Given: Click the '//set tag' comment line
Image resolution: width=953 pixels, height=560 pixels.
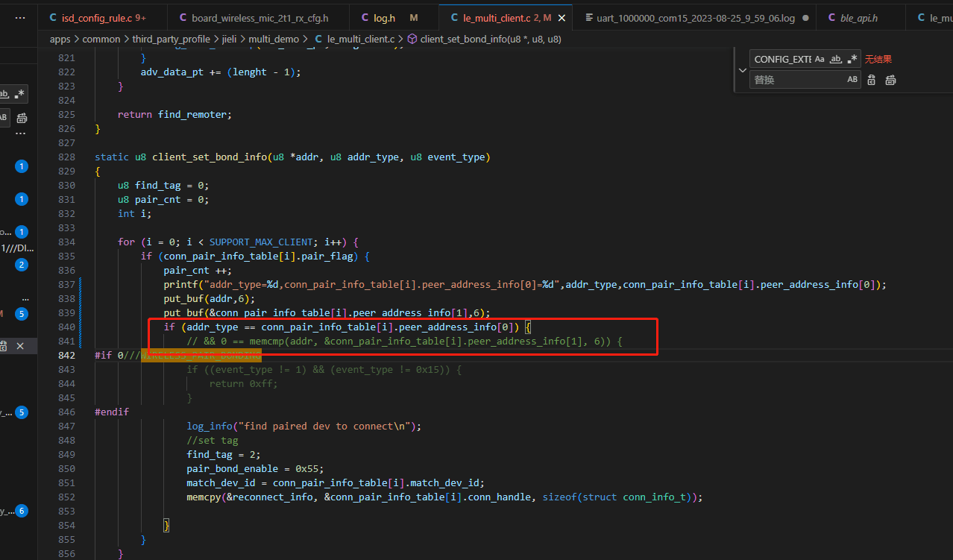Looking at the screenshot, I should (x=213, y=441).
